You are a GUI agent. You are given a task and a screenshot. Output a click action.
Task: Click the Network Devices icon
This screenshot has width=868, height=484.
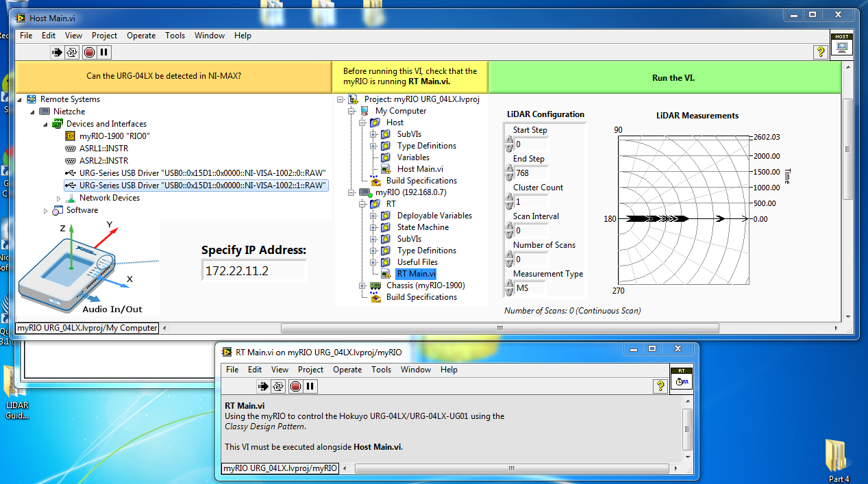[x=71, y=198]
